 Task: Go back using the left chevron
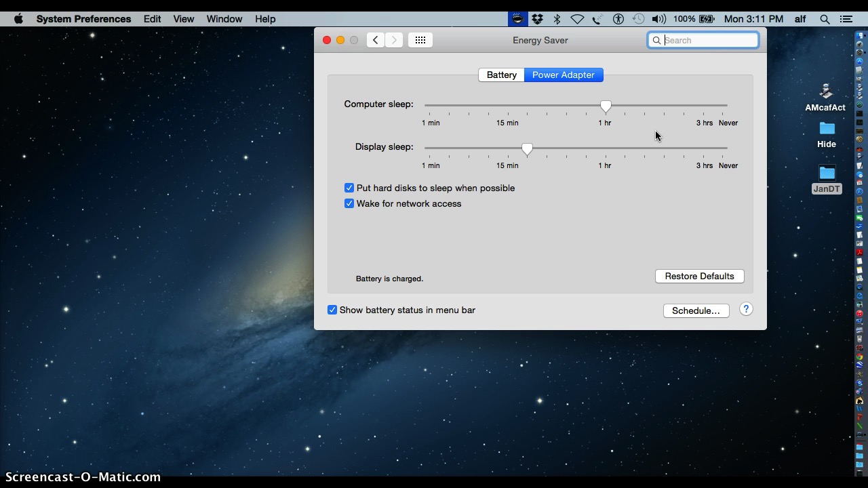376,40
